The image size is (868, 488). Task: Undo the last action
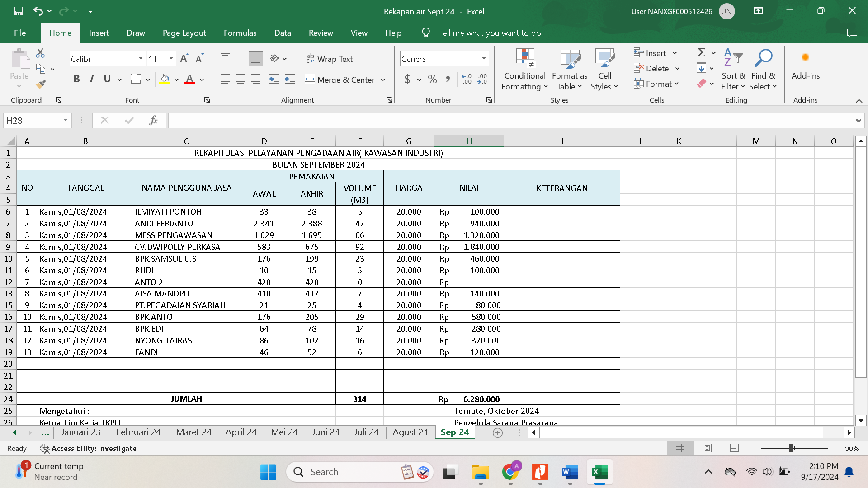coord(38,11)
